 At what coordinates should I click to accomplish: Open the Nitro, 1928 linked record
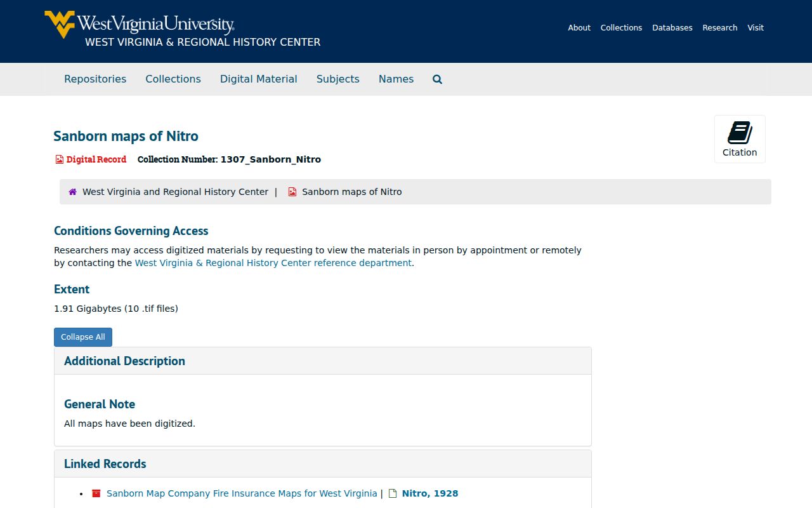click(430, 493)
